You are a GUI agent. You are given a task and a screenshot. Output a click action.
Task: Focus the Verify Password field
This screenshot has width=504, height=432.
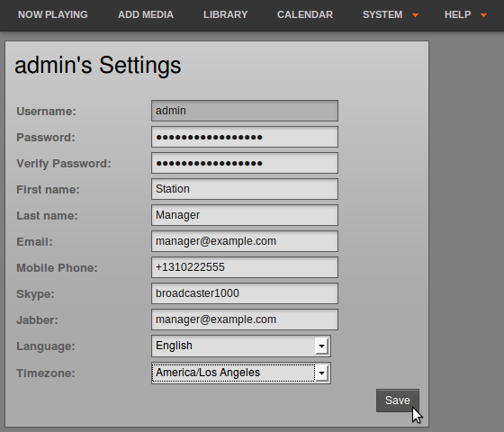coord(245,163)
